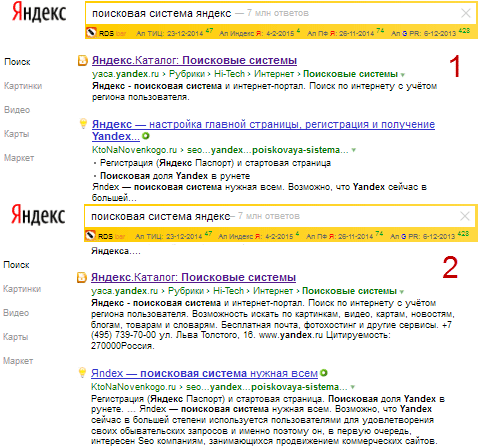Viewport: 478px width, 447px height.
Task: Open Маркет in lower sidebar
Action: click(x=18, y=361)
